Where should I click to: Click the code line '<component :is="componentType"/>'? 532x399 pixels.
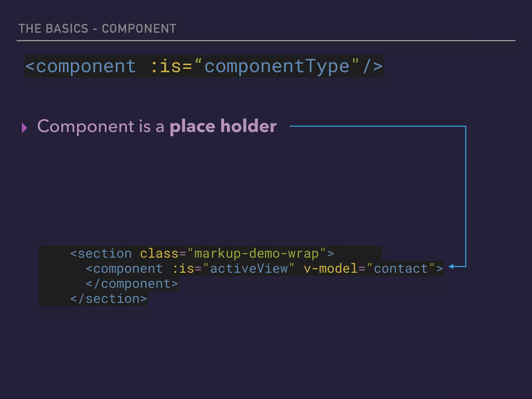click(204, 66)
